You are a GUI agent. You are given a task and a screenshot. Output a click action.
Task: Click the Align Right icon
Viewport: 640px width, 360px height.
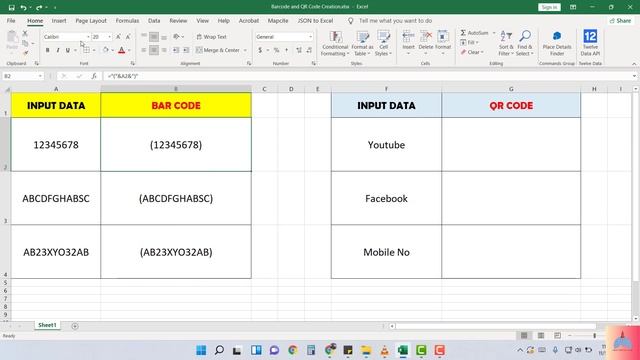(164, 50)
